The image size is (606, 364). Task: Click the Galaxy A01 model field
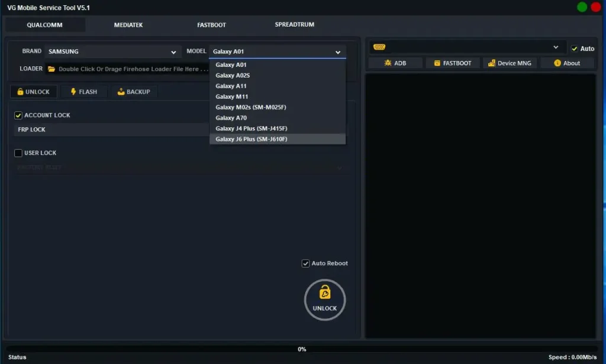[278, 51]
